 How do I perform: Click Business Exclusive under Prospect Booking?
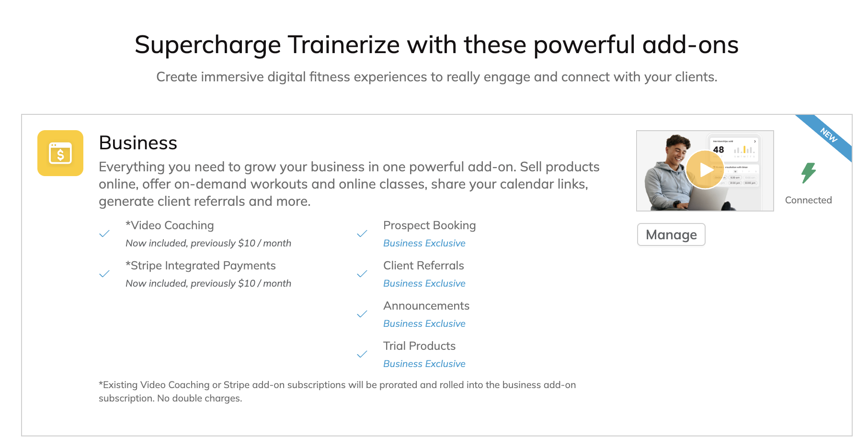424,243
